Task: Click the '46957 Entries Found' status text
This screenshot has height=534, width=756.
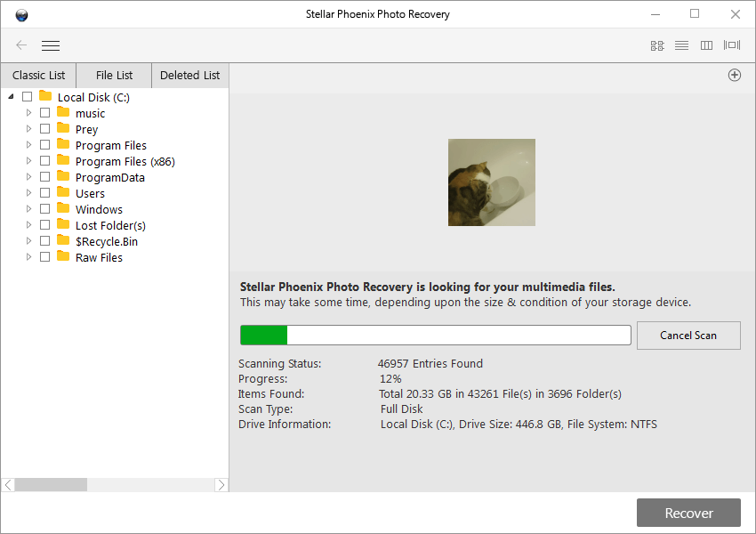Action: pos(430,364)
